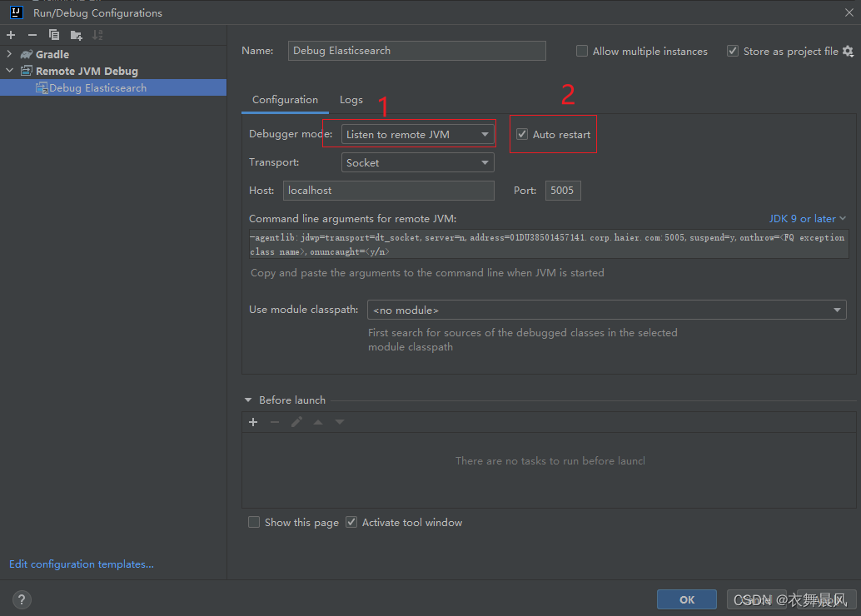Add a new run configuration

pyautogui.click(x=11, y=35)
